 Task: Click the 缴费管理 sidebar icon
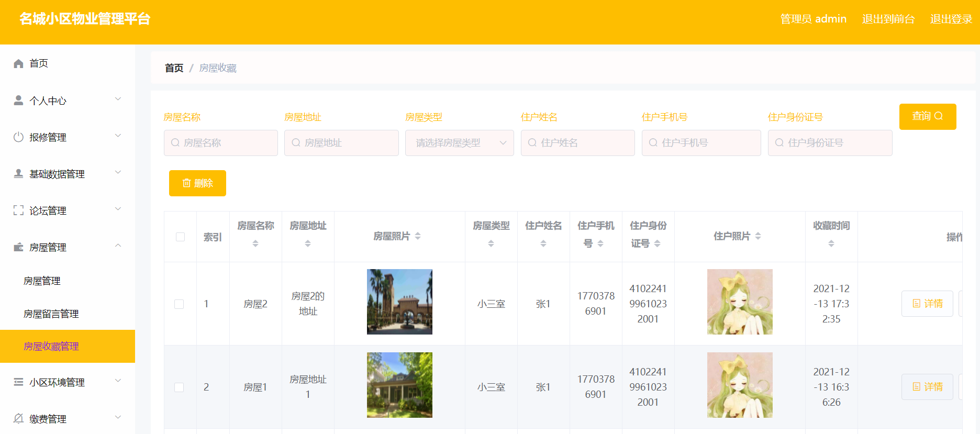click(18, 418)
